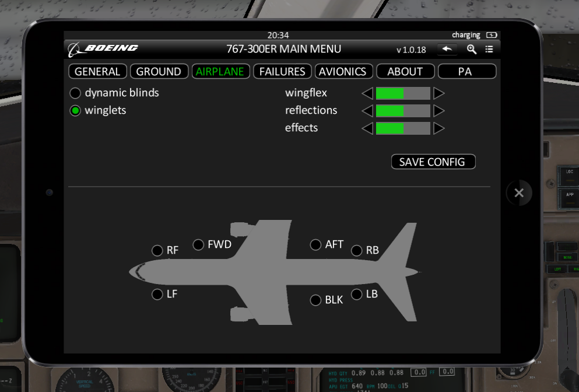
Task: Decrease wingflex with left arrow
Action: point(367,93)
